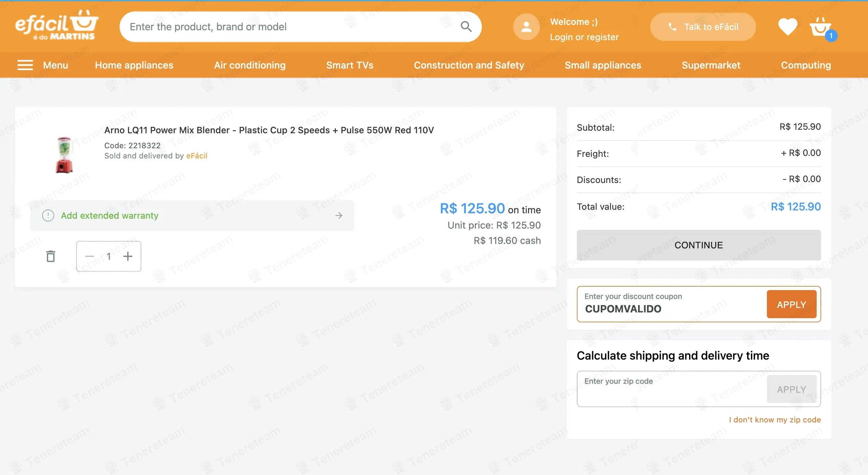Open the hamburger menu icon
The height and width of the screenshot is (475, 868).
coord(25,65)
